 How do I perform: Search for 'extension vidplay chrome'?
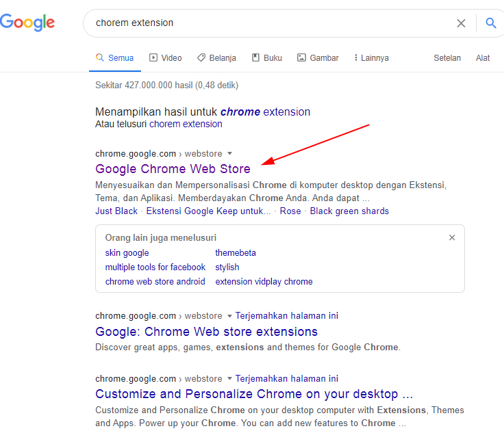point(264,282)
